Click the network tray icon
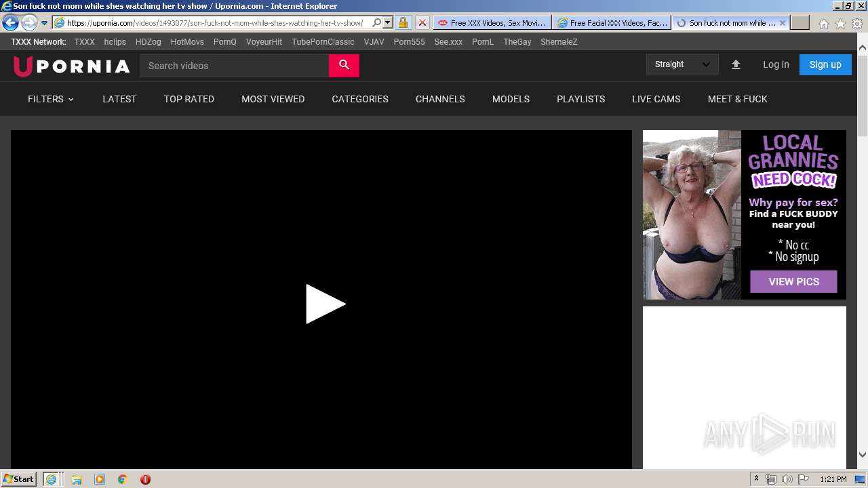The image size is (868, 488). (771, 479)
